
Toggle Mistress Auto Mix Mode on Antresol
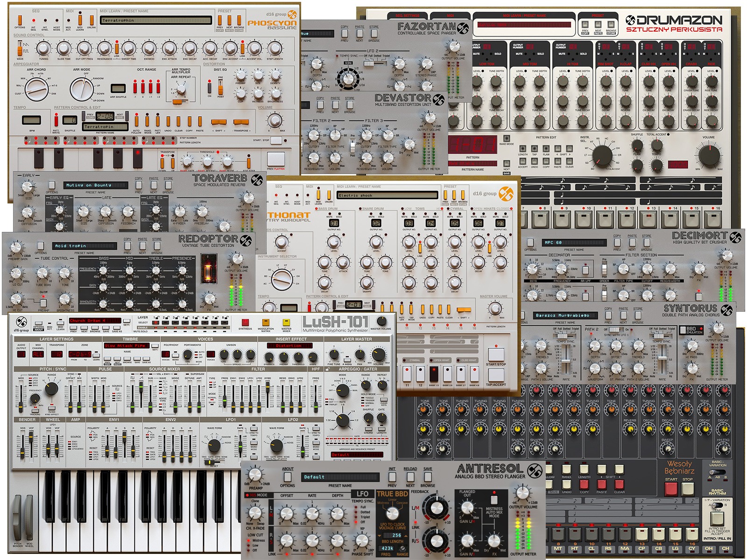point(494,499)
